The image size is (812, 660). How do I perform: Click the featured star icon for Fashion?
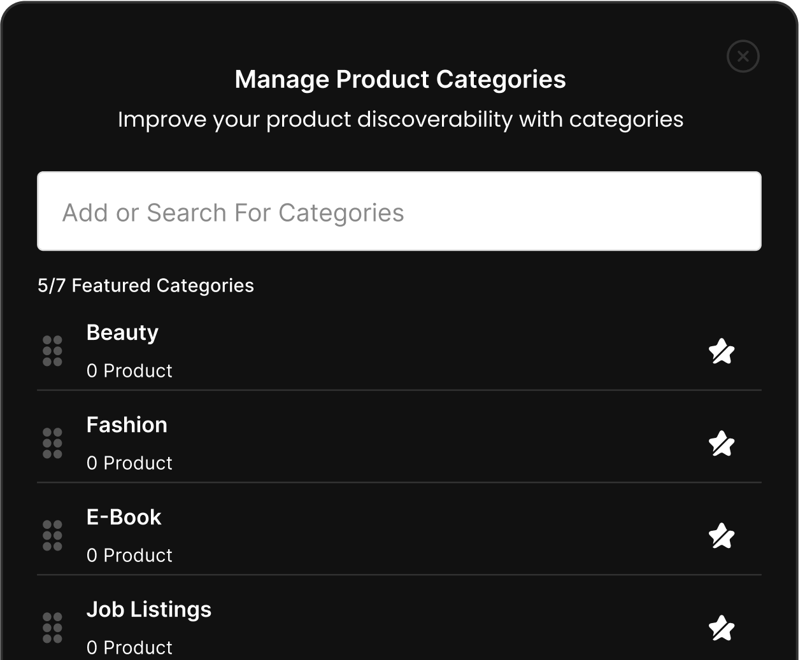pyautogui.click(x=722, y=444)
